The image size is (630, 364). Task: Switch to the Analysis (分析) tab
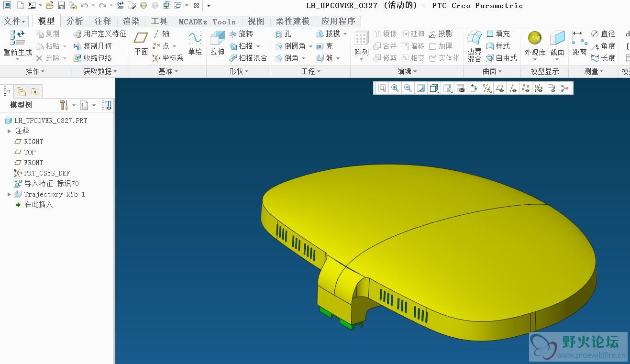(x=75, y=22)
